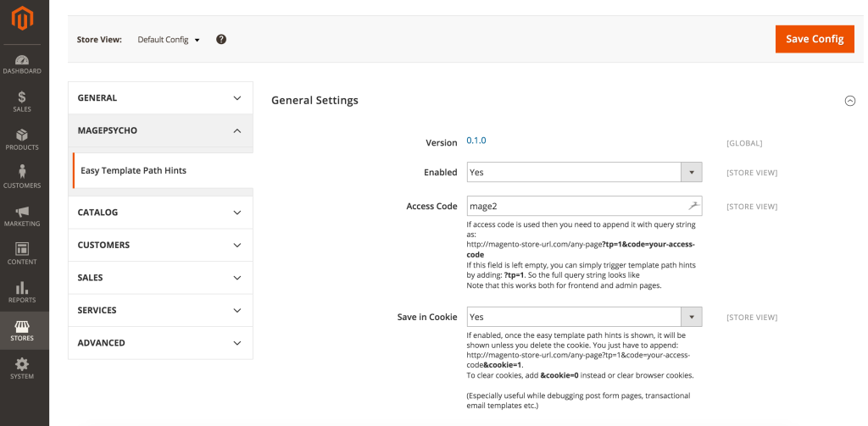Image resolution: width=868 pixels, height=426 pixels.
Task: Expand the GENERAL configuration tab
Action: (x=160, y=98)
